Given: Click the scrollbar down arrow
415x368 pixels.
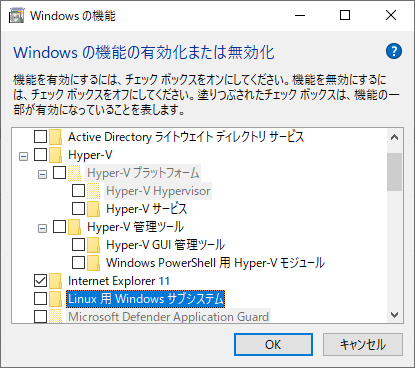Looking at the screenshot, I should pos(394,315).
